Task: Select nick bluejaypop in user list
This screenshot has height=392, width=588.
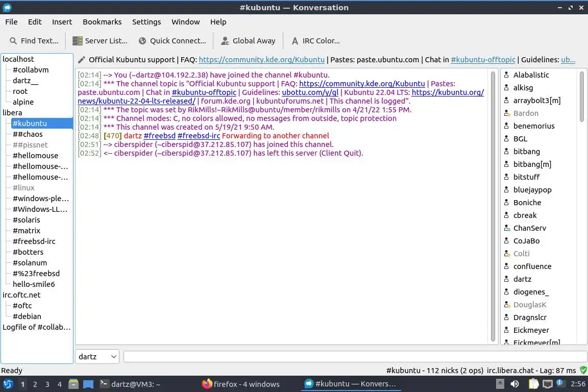Action: point(532,190)
